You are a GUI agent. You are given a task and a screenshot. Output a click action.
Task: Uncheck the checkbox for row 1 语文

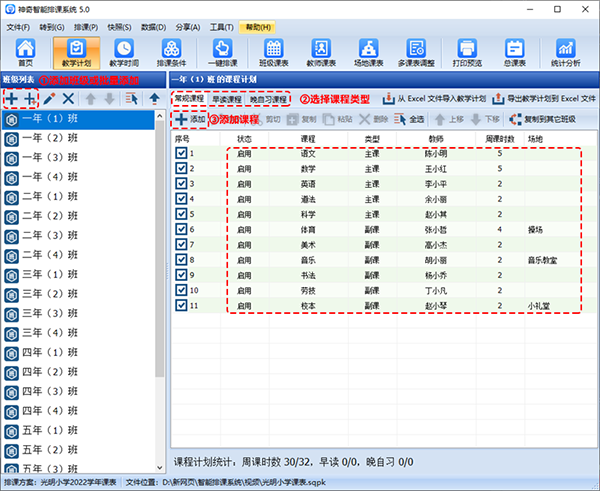pyautogui.click(x=181, y=153)
